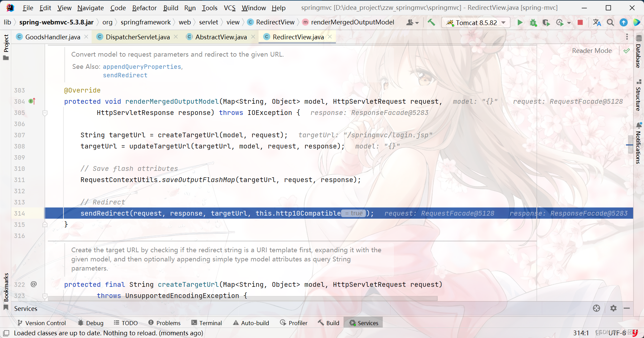Open the Database tool window

coord(639,52)
